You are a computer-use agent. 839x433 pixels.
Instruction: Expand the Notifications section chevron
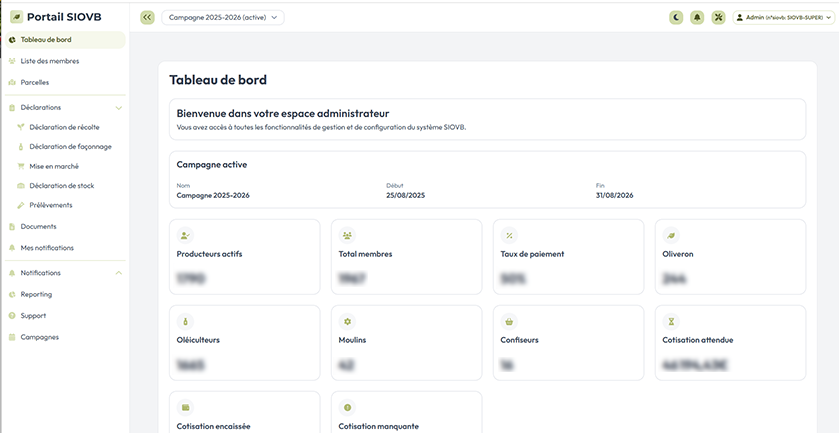[x=119, y=273]
